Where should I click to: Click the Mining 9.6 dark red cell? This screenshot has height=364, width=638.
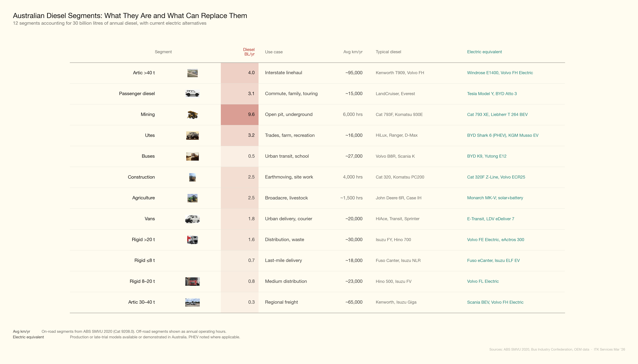239,115
